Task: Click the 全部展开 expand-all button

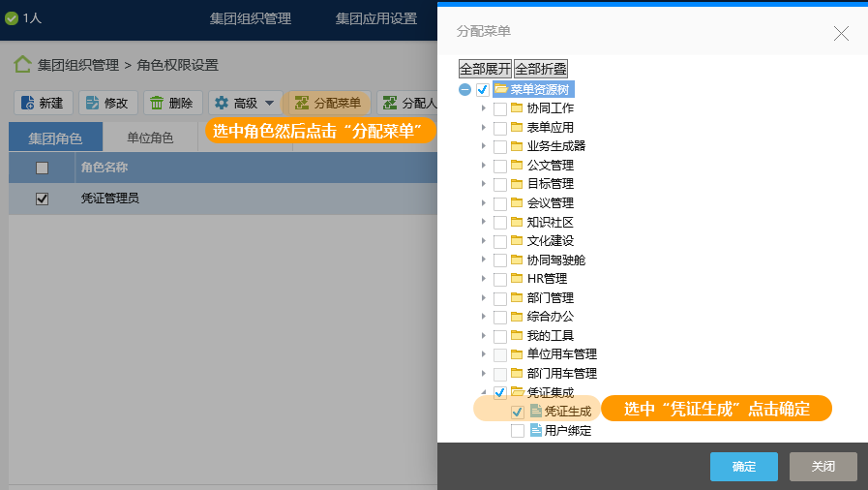Action: 485,69
